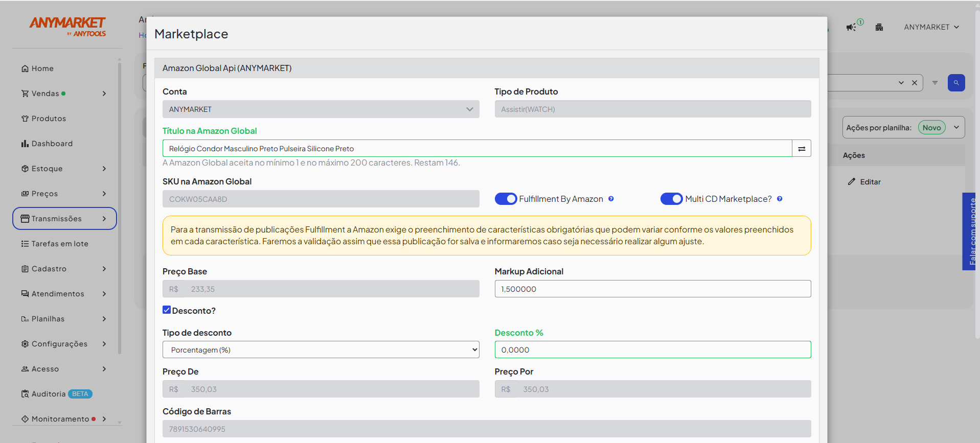Open the announcements megaphone icon
Screen dimensions: 980x443
[x=851, y=27]
